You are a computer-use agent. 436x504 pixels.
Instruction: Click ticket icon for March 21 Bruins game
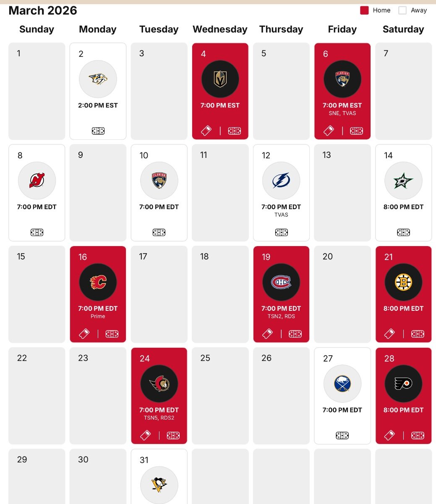tap(389, 334)
